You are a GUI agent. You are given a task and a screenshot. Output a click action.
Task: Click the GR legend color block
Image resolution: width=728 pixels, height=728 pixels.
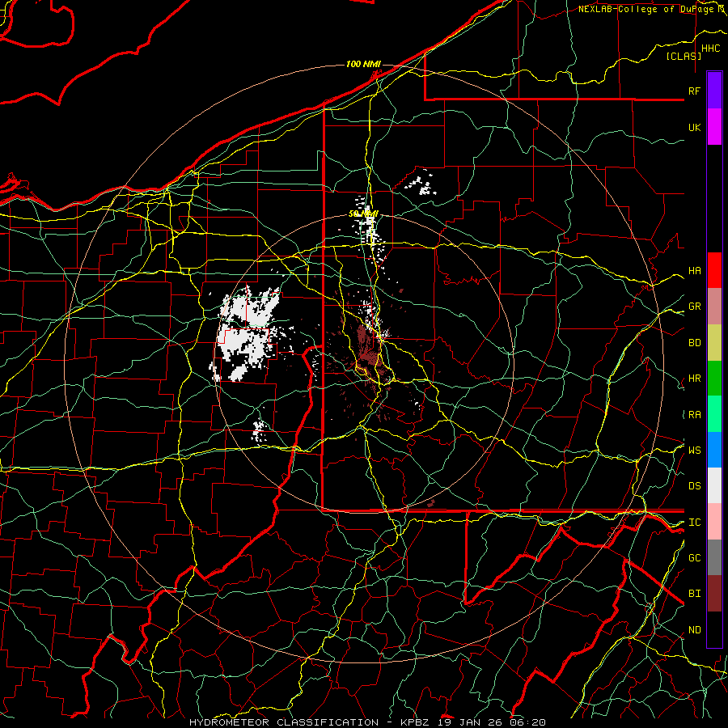(x=714, y=306)
